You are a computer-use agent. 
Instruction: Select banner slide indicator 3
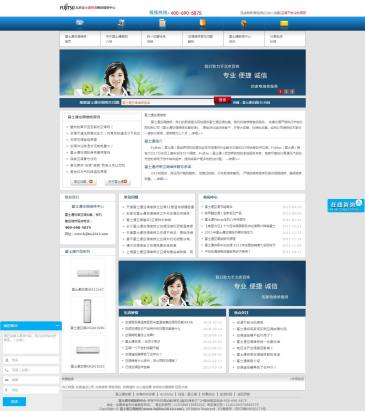tap(292, 91)
